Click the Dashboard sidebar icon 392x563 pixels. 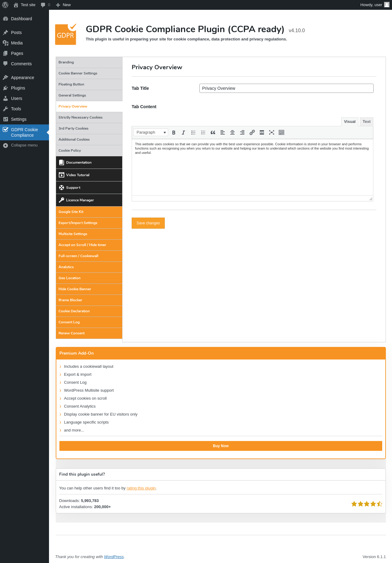coord(6,19)
